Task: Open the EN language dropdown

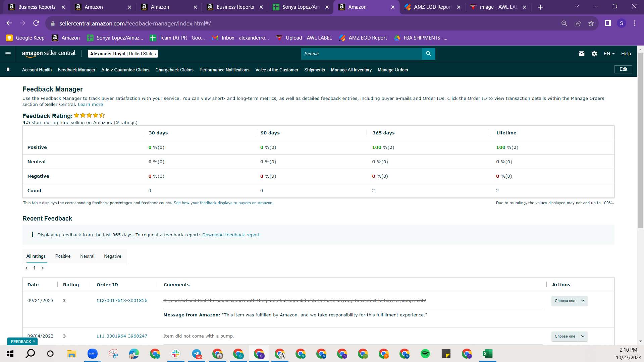Action: (609, 54)
